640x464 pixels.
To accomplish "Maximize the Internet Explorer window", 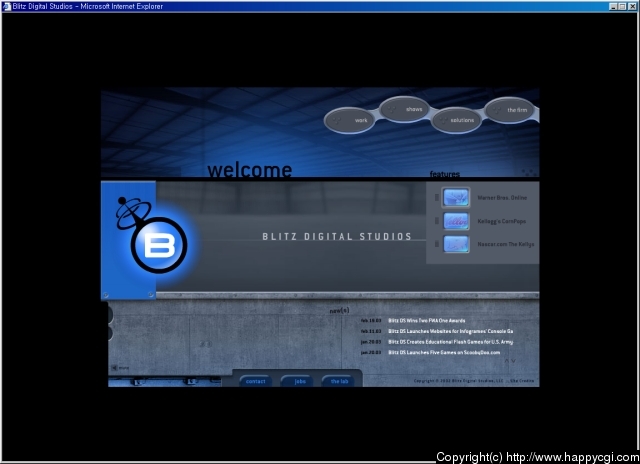I will [622, 6].
